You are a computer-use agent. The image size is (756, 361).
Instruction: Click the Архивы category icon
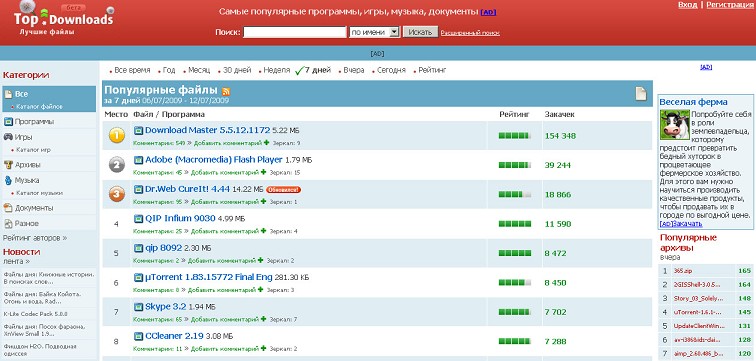click(x=8, y=165)
